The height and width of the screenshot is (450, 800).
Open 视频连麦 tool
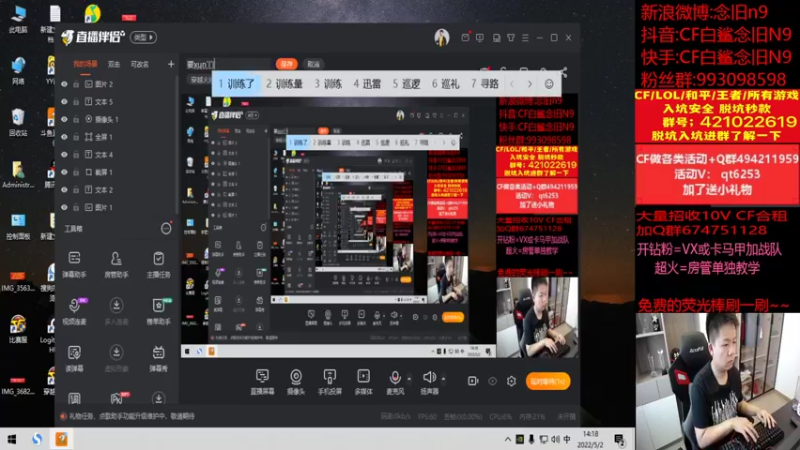click(74, 311)
